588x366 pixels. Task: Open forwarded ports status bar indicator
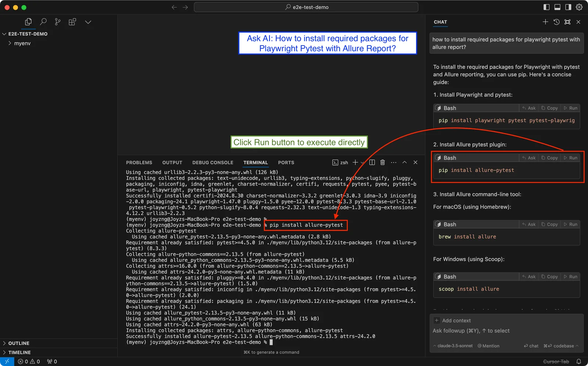[52, 362]
